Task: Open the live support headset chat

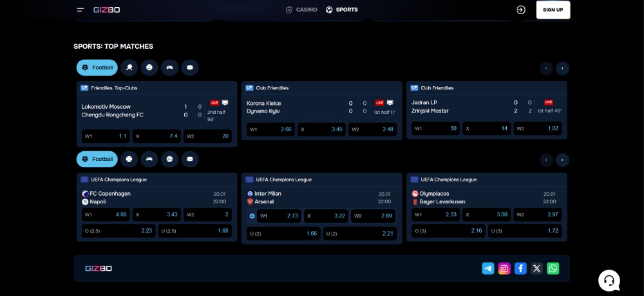Action: [x=609, y=280]
